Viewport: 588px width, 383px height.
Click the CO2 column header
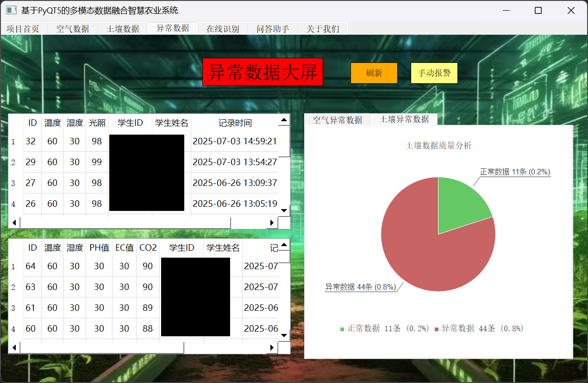pos(148,247)
